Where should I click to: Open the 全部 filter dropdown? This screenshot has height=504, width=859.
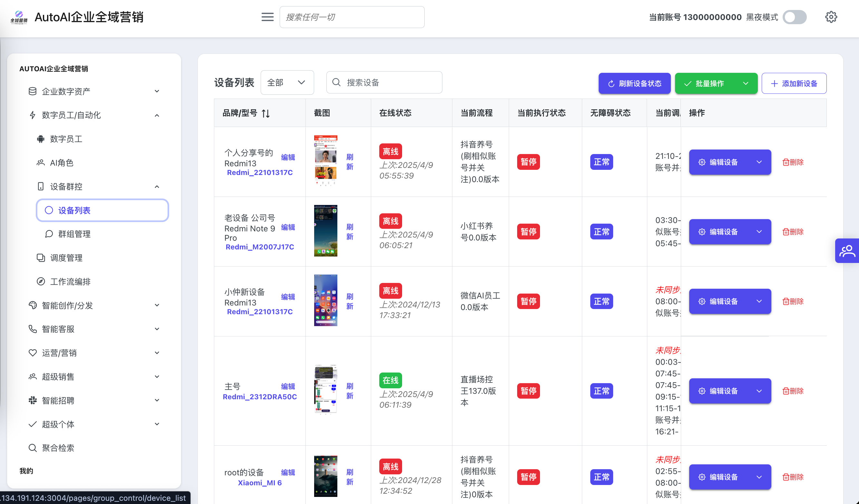coord(287,82)
